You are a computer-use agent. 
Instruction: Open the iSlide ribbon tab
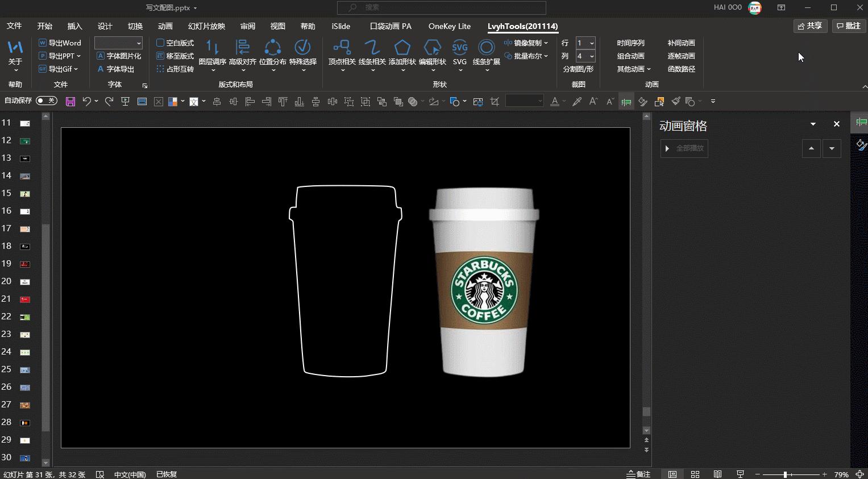[x=340, y=26]
